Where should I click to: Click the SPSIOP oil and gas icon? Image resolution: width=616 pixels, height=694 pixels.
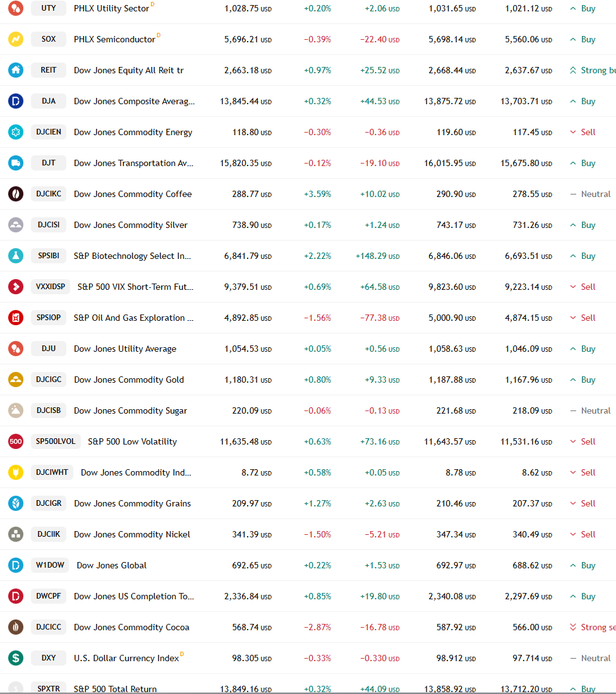pos(16,318)
